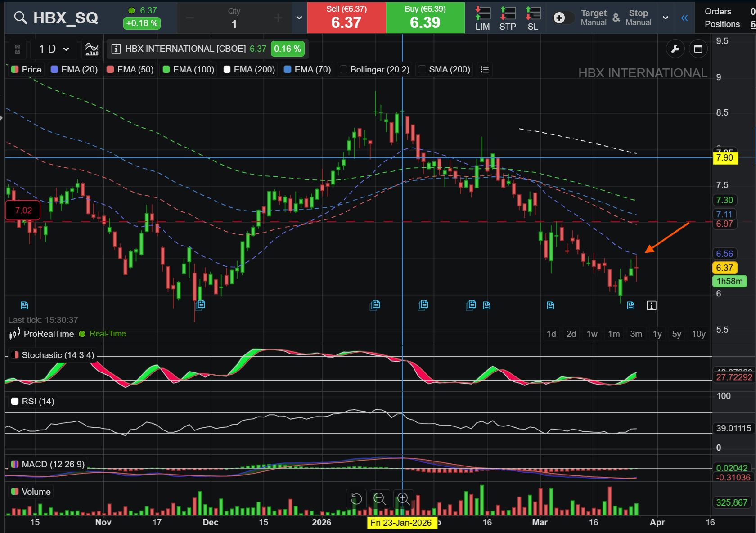
Task: Zoom in with the magnifier plus icon
Action: click(403, 499)
